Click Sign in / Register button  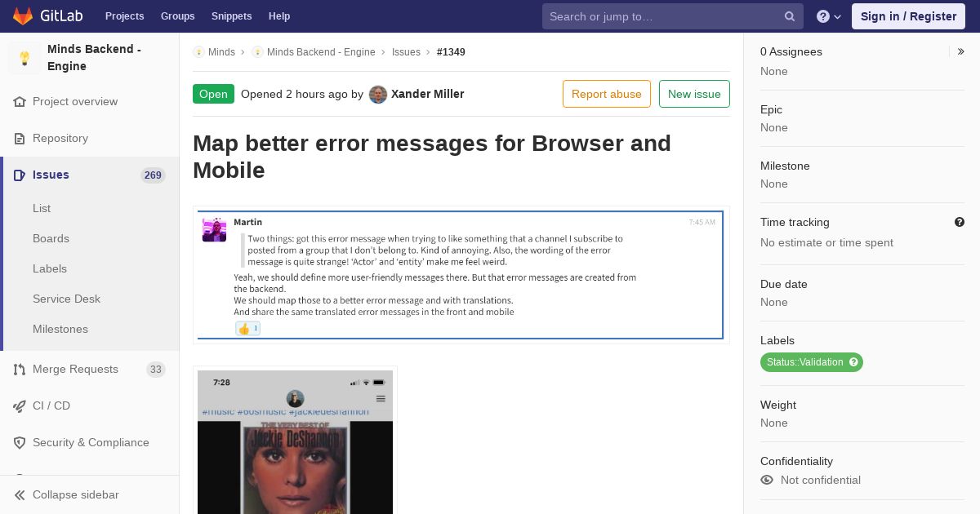pyautogui.click(x=908, y=16)
